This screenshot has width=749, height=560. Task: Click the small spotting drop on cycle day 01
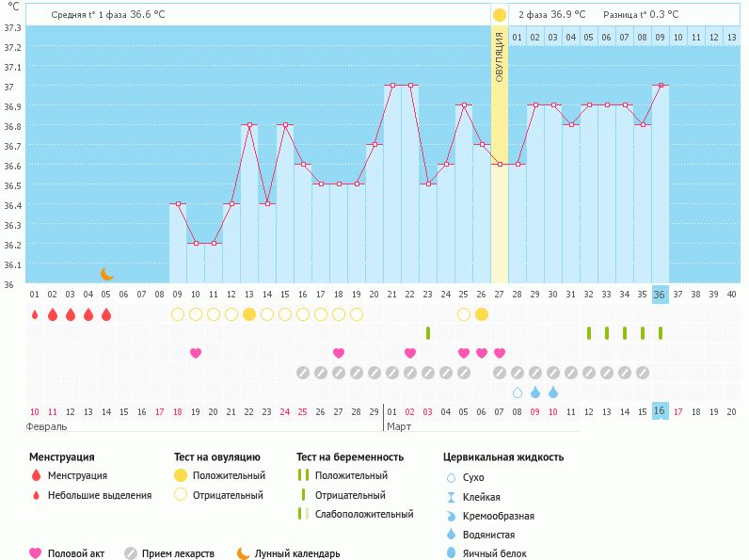[x=35, y=314]
